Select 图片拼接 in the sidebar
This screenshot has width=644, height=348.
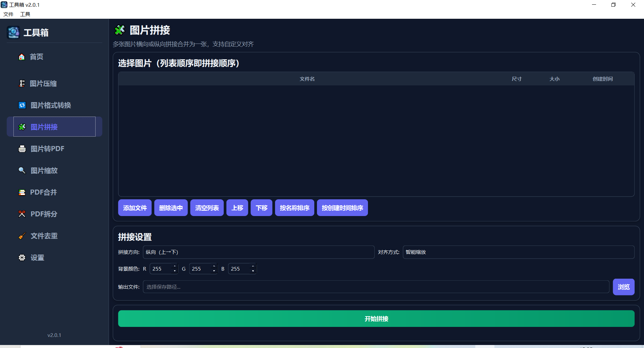pyautogui.click(x=54, y=127)
